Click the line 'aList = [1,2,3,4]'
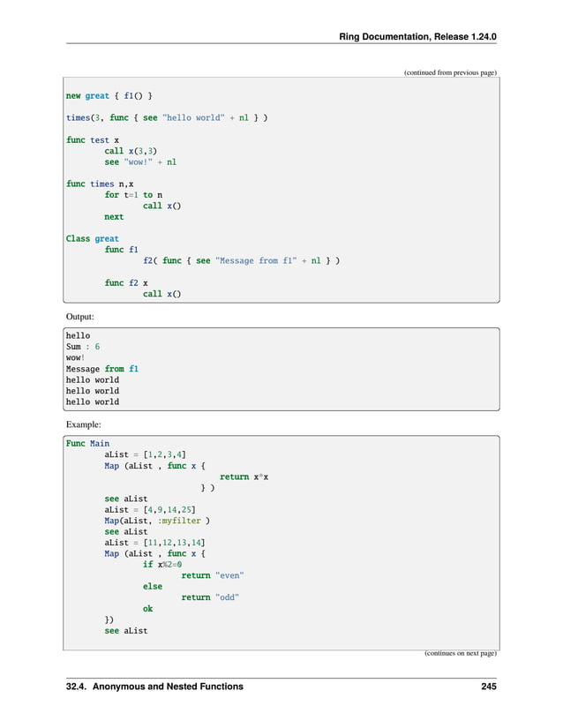The width and height of the screenshot is (563, 728). point(146,454)
